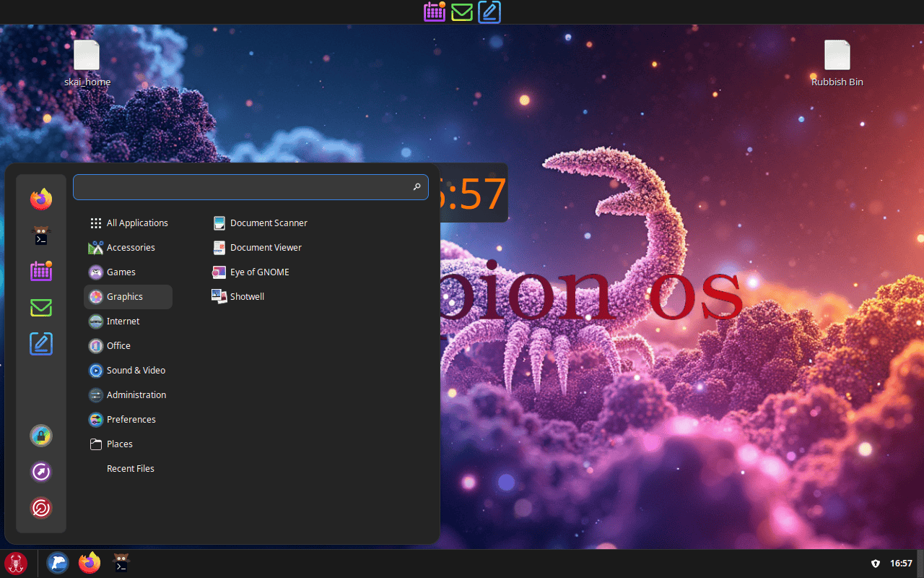Launch Eye of GNOME
This screenshot has height=578, width=924.
251,272
